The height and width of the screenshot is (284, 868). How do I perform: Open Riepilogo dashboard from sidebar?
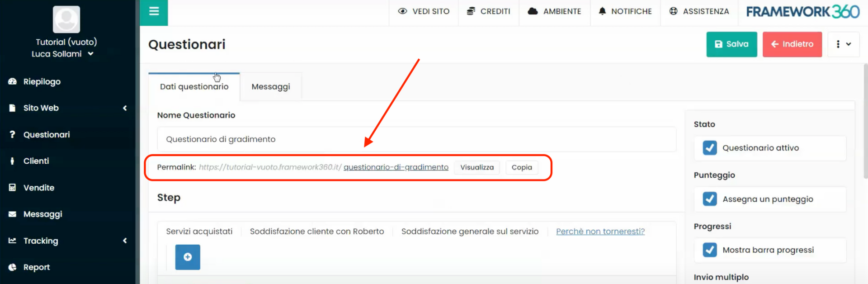tap(42, 82)
